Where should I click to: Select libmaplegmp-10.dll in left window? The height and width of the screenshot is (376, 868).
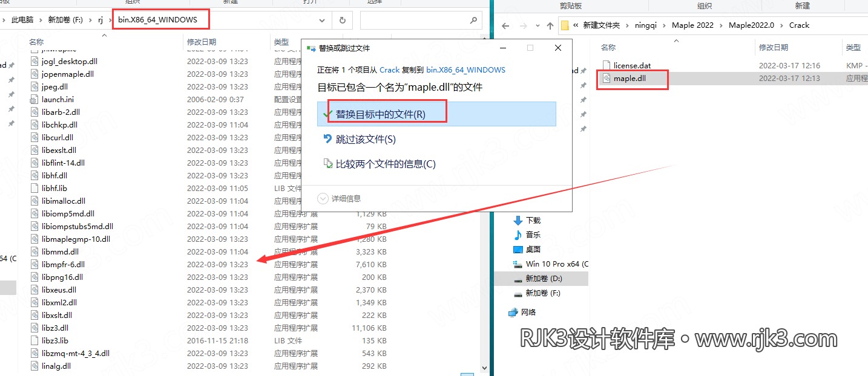[76, 239]
